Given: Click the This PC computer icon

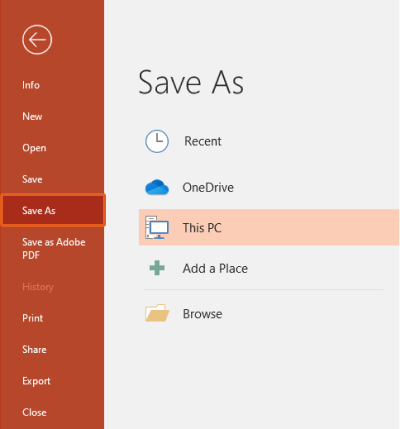Looking at the screenshot, I should tap(157, 227).
